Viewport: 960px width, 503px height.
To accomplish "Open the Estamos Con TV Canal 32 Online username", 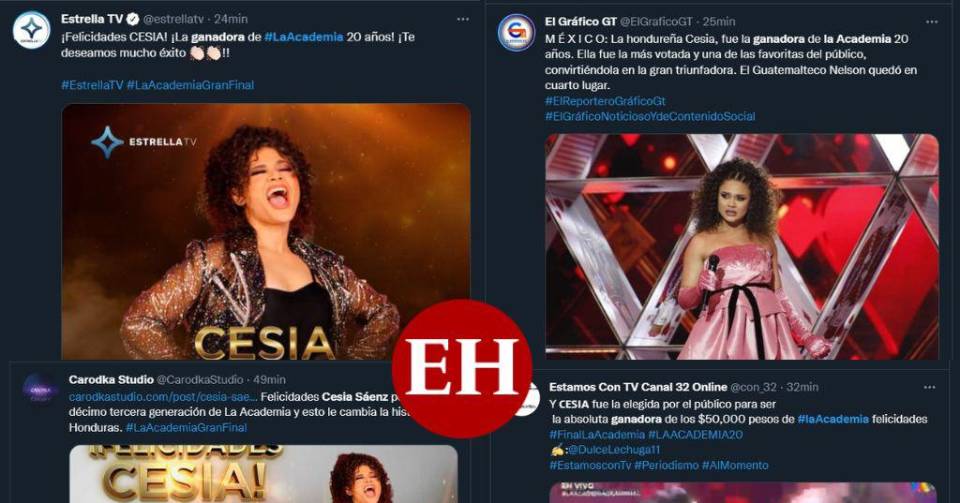I will coord(638,387).
